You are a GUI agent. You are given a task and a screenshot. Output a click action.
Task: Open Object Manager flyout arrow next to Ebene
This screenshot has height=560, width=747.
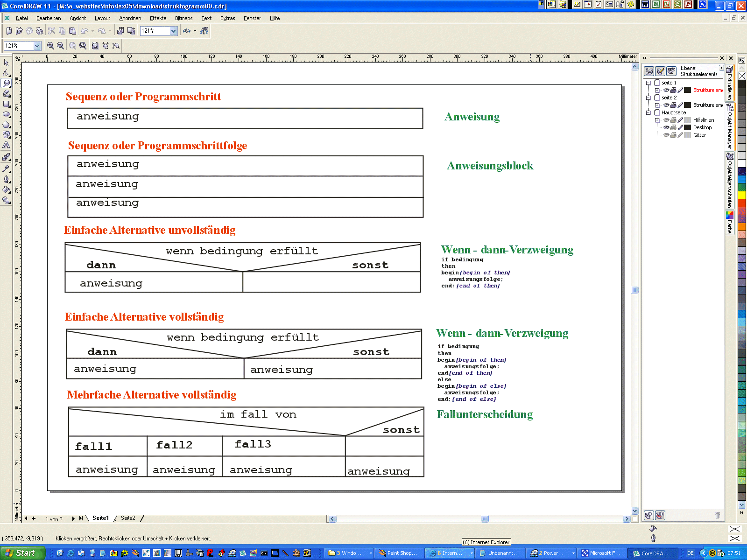point(721,68)
